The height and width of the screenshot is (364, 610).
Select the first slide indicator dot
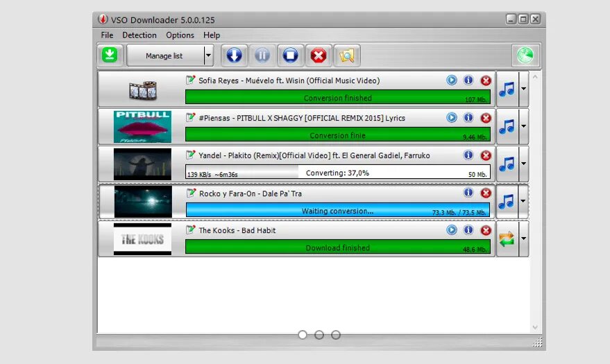pos(303,334)
